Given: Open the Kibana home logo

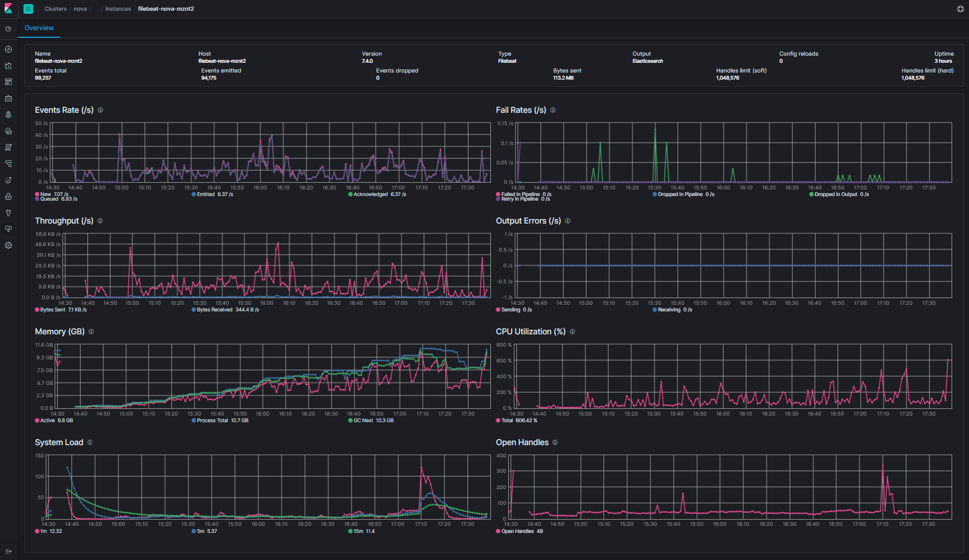Looking at the screenshot, I should (x=8, y=9).
